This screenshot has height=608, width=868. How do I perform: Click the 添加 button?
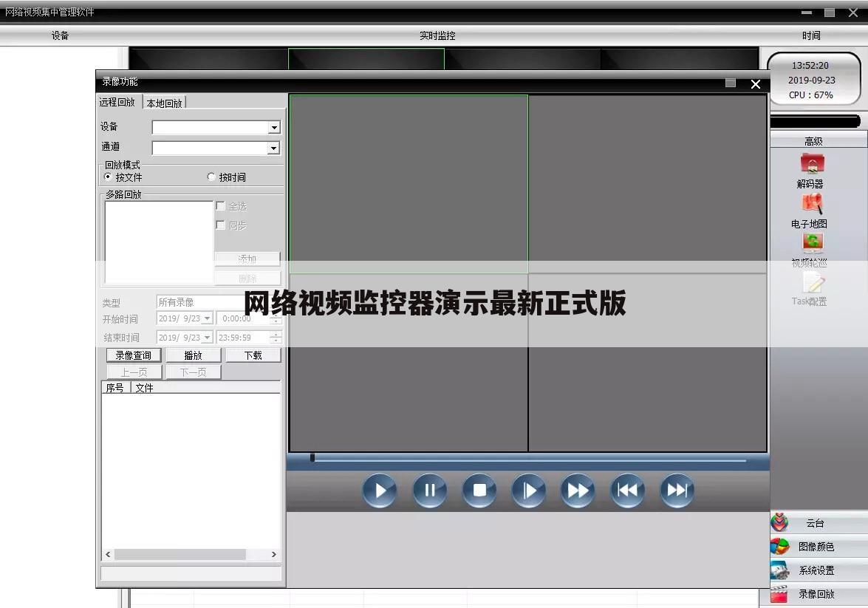[247, 259]
